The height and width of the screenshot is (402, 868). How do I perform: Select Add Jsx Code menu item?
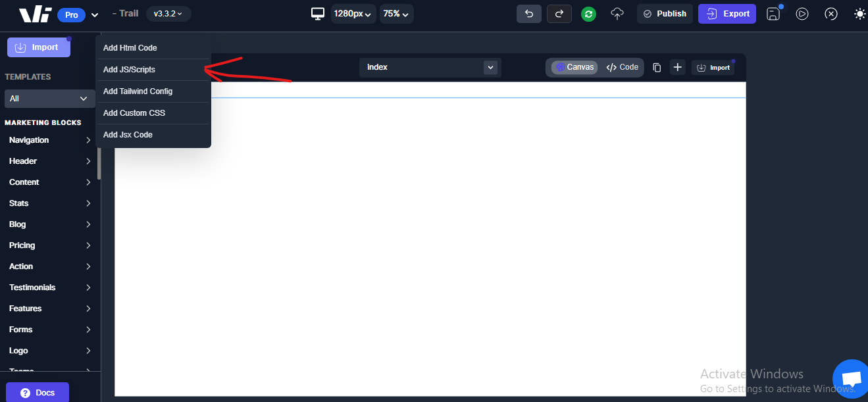[x=153, y=135]
